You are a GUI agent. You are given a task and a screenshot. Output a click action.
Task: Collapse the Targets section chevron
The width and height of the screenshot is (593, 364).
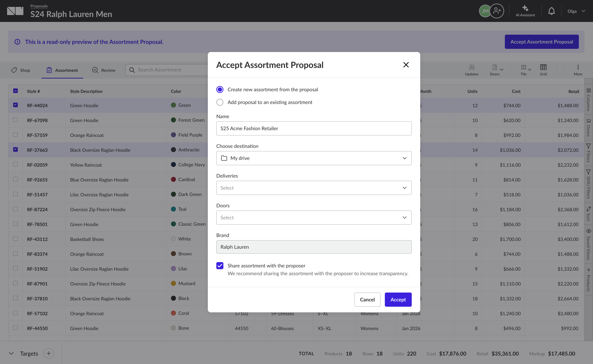[x=11, y=353]
